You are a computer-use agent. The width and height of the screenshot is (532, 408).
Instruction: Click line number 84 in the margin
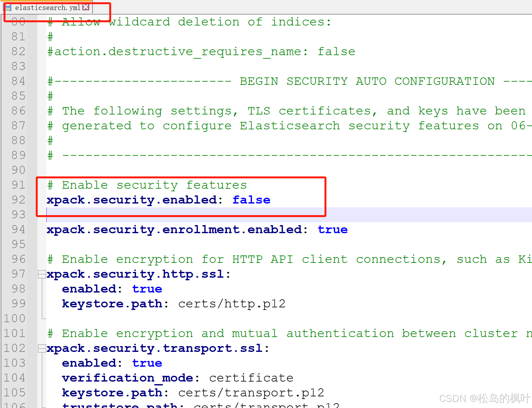(x=18, y=81)
